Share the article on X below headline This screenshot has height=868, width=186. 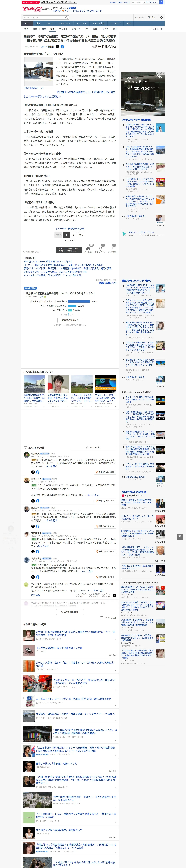pyautogui.click(x=57, y=47)
